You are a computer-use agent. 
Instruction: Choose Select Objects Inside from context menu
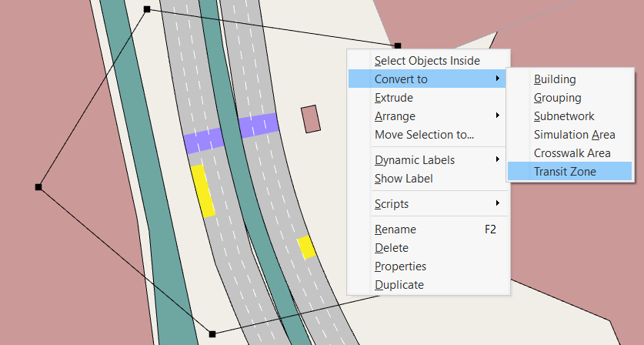click(426, 61)
